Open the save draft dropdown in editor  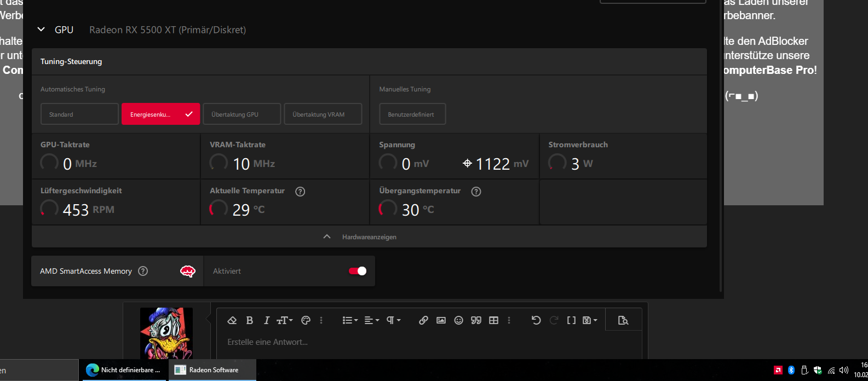590,320
